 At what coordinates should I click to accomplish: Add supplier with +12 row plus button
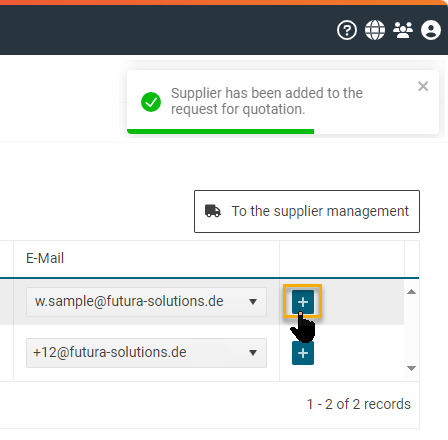coord(303,353)
